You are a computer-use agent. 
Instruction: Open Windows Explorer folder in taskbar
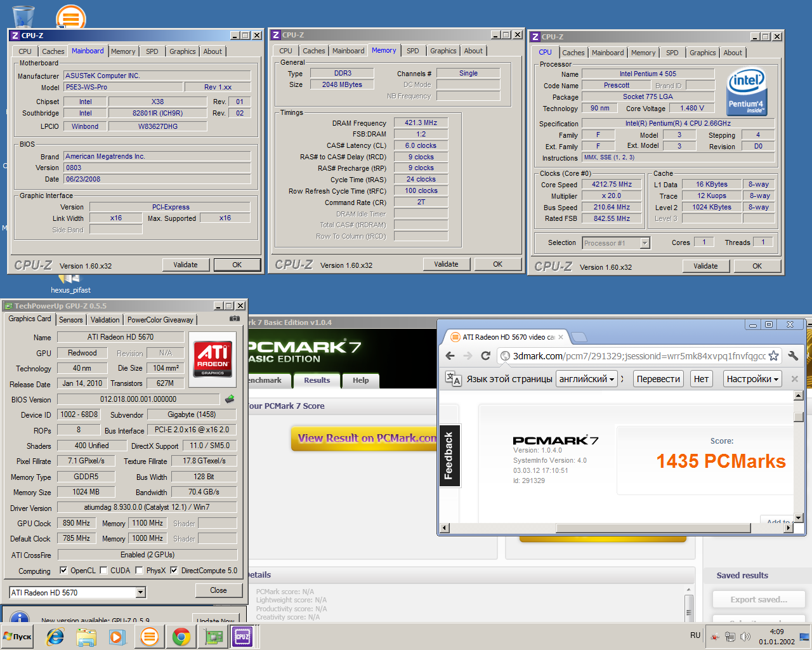tap(86, 637)
